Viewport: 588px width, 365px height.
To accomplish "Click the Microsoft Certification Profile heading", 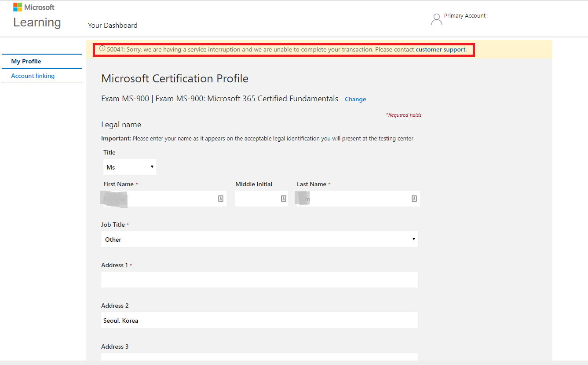I will tap(175, 78).
